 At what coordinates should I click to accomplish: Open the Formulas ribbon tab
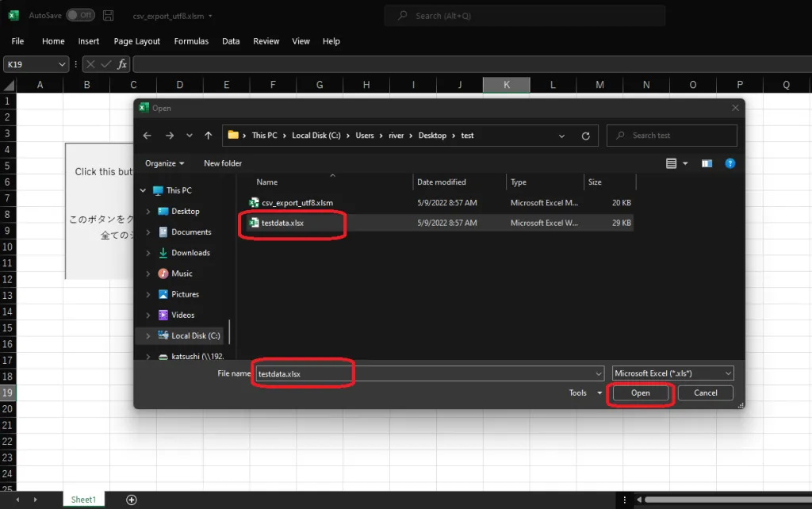click(191, 41)
